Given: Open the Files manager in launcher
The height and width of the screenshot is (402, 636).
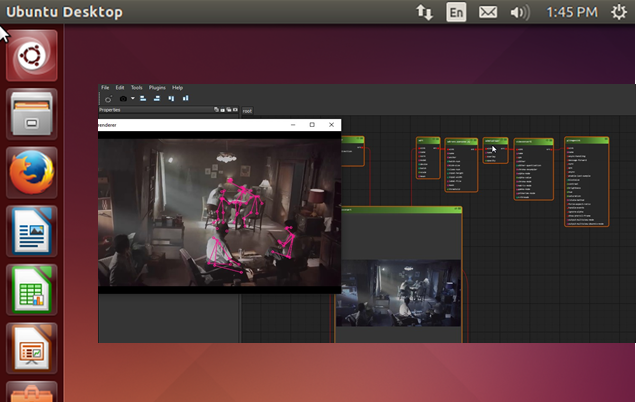Looking at the screenshot, I should tap(32, 114).
